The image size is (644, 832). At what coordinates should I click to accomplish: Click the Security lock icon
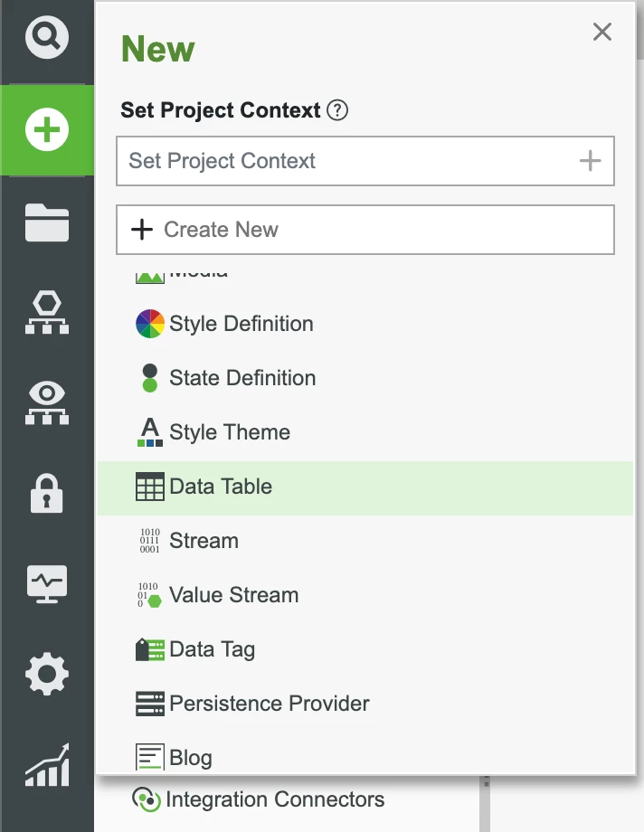[x=46, y=492]
